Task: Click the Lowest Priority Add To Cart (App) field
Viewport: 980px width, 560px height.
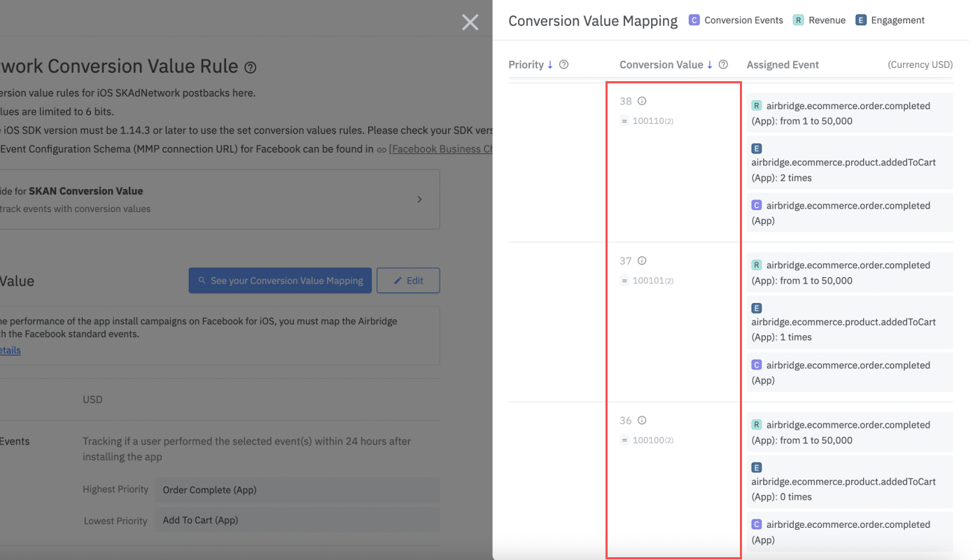Action: click(x=297, y=520)
